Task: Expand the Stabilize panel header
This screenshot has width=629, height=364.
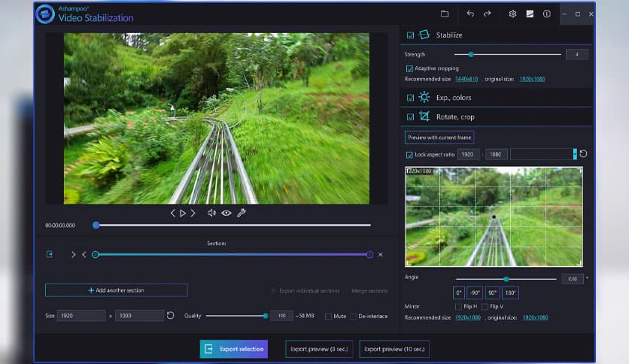Action: (497, 35)
